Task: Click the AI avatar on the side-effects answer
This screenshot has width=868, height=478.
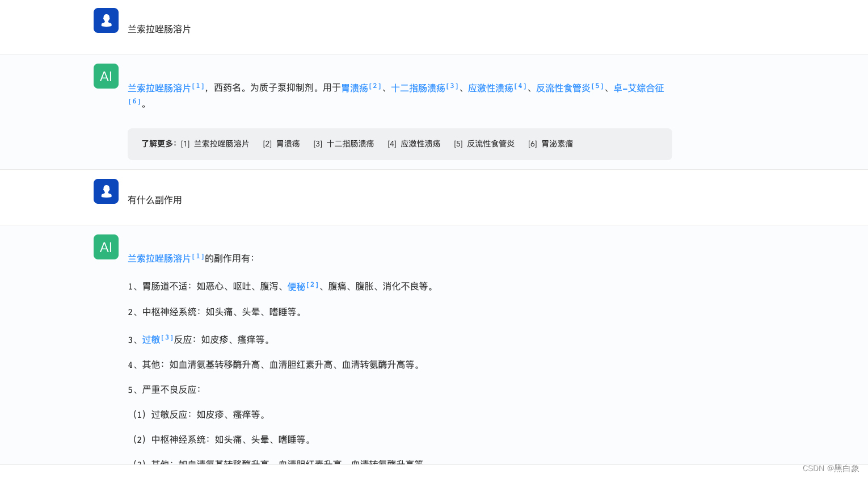Action: click(106, 247)
